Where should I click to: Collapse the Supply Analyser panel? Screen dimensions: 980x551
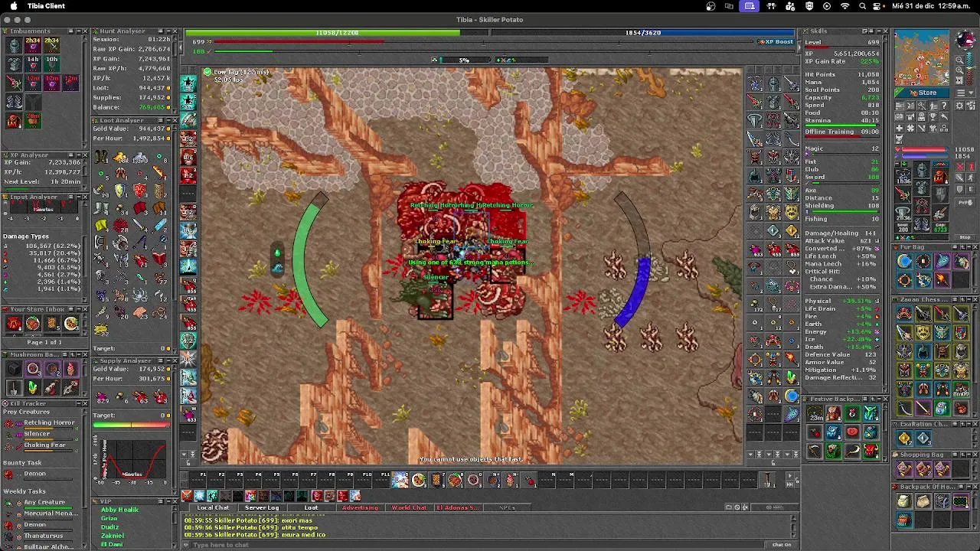click(x=167, y=360)
